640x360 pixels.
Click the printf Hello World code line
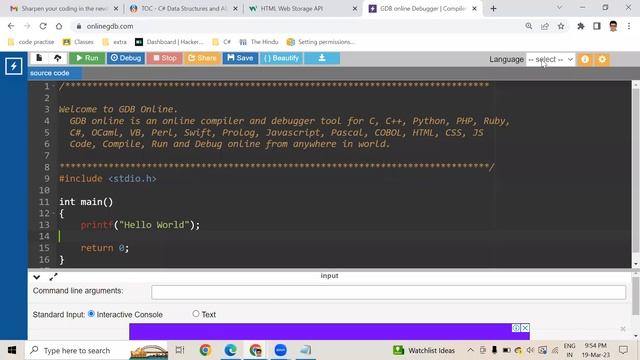pos(140,225)
